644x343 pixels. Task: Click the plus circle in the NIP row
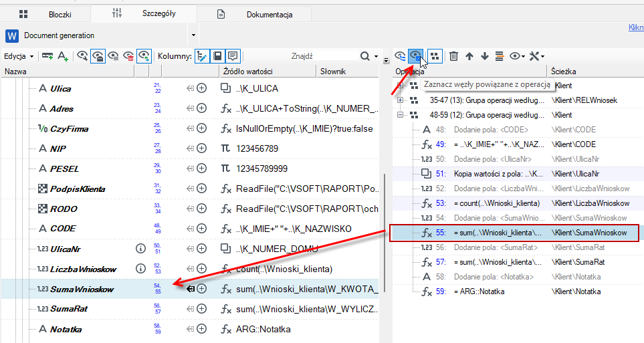tap(202, 148)
